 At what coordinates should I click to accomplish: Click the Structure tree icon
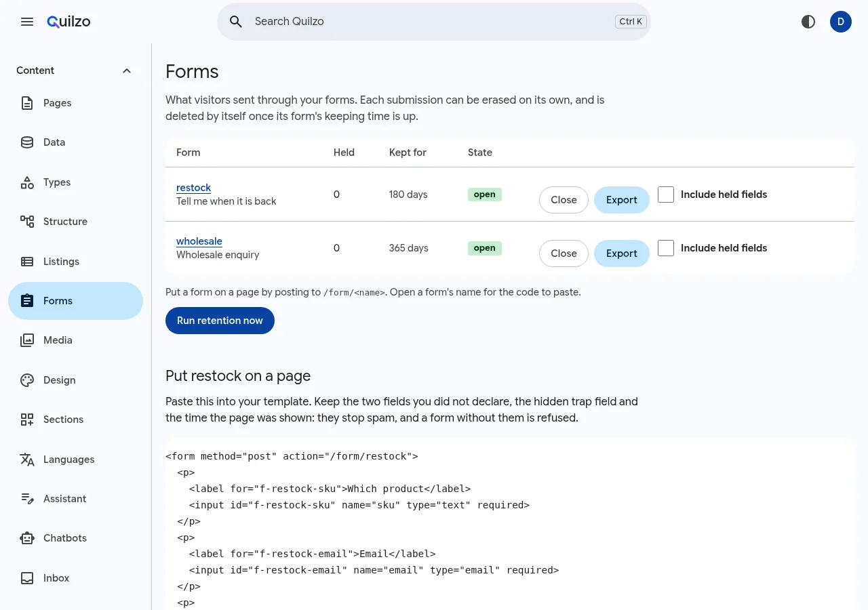point(27,222)
